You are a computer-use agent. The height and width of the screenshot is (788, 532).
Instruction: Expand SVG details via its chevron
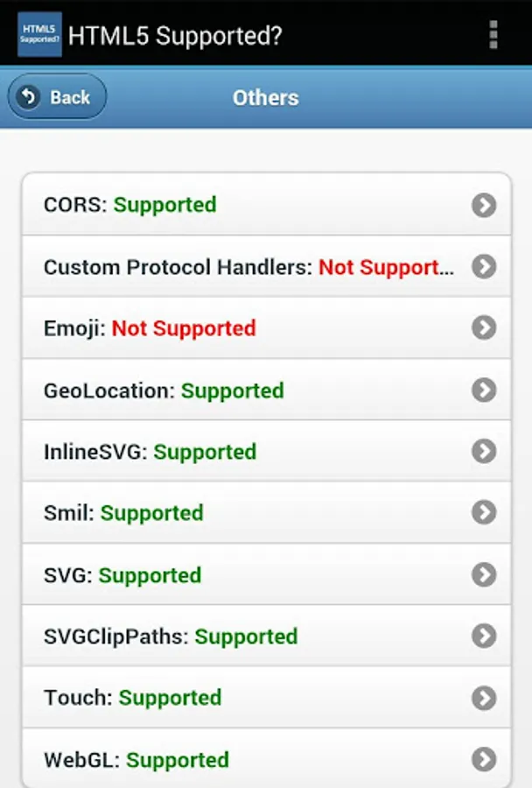(x=484, y=574)
